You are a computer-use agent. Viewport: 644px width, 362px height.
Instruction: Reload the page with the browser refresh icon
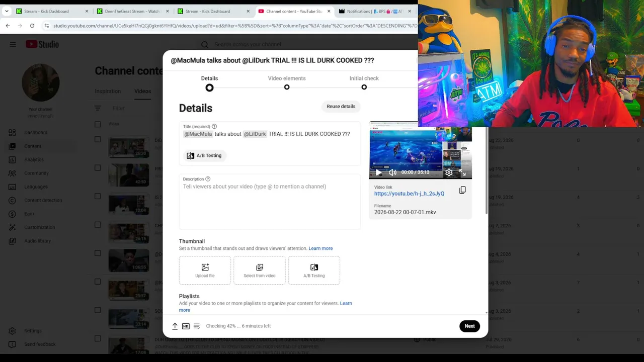click(32, 26)
